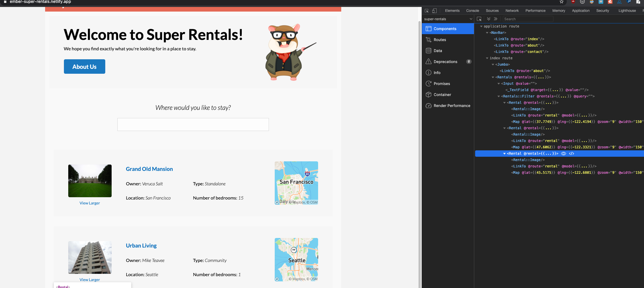Click the Seattle map image
Viewport: 644px width, 288px height.
(296, 260)
